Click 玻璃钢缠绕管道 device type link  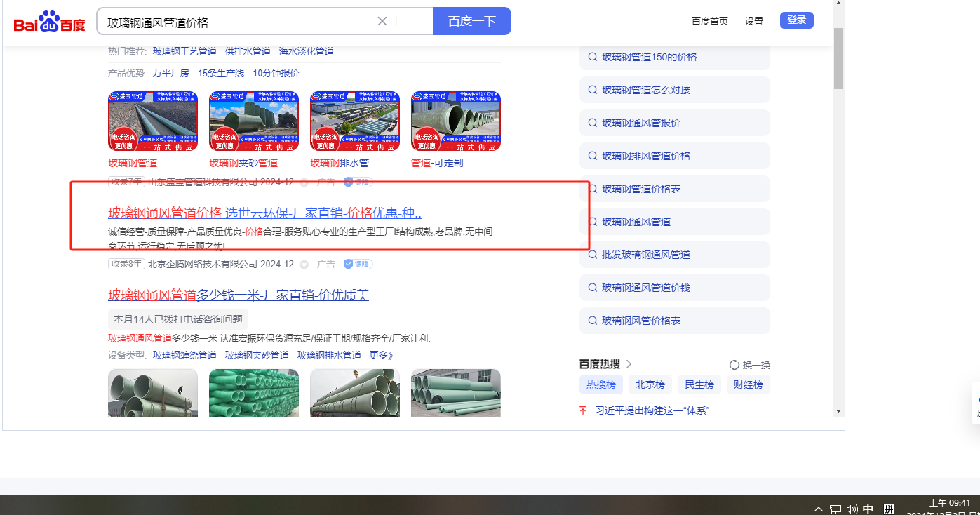tap(184, 355)
